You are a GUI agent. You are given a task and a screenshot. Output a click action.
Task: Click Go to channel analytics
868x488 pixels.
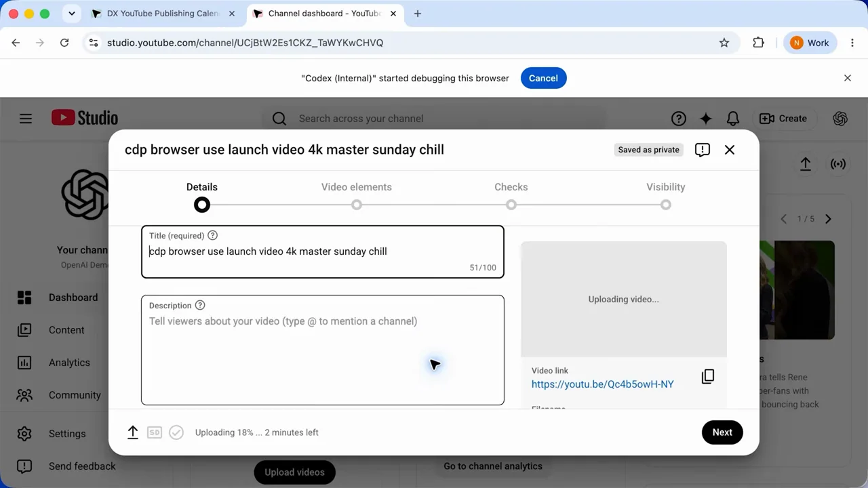tap(493, 466)
